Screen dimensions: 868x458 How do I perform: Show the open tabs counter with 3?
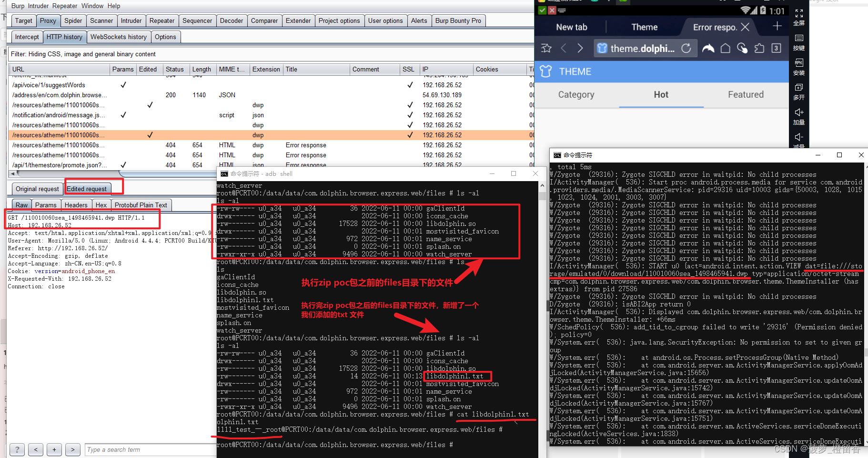point(776,48)
